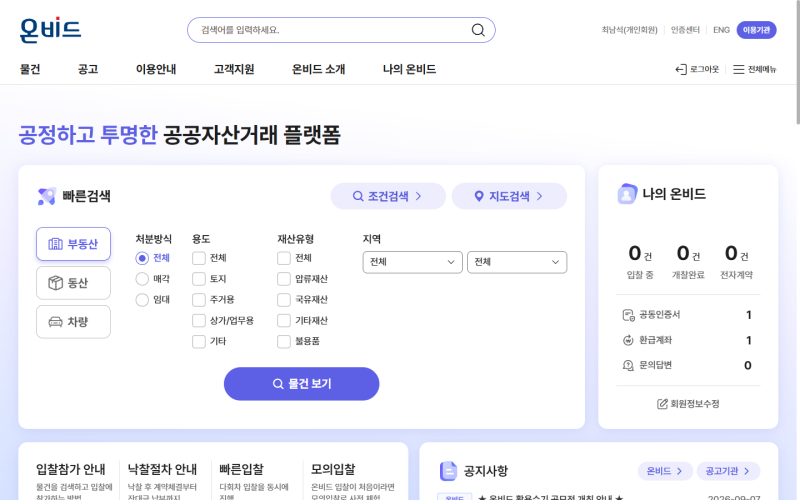This screenshot has height=500, width=800.
Task: Click the magnifier icon in the search bar
Action: pos(478,30)
